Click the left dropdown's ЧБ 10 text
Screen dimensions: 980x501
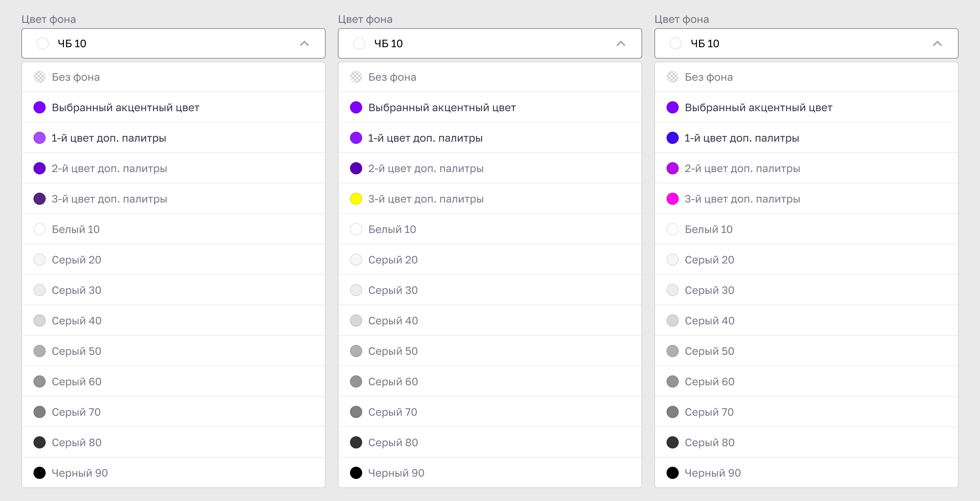tap(72, 43)
